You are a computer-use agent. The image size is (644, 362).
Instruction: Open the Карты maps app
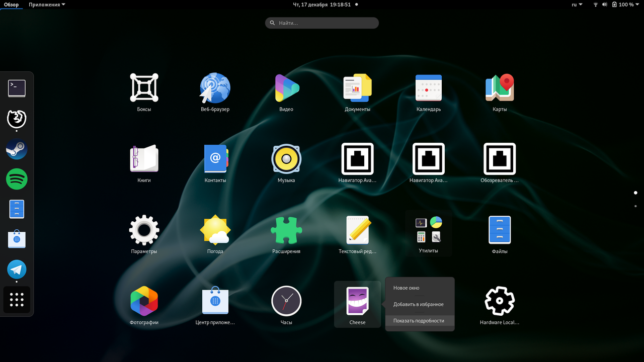click(x=500, y=88)
